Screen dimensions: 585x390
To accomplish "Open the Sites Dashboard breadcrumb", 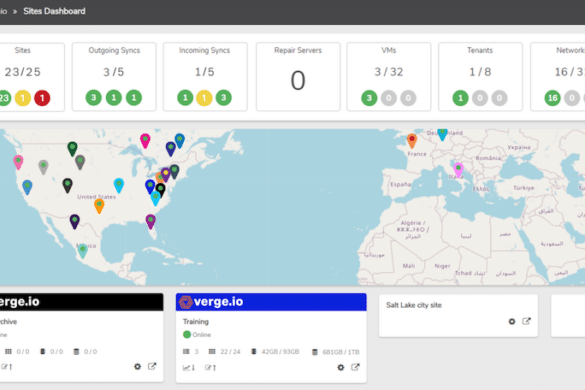I will tap(54, 11).
